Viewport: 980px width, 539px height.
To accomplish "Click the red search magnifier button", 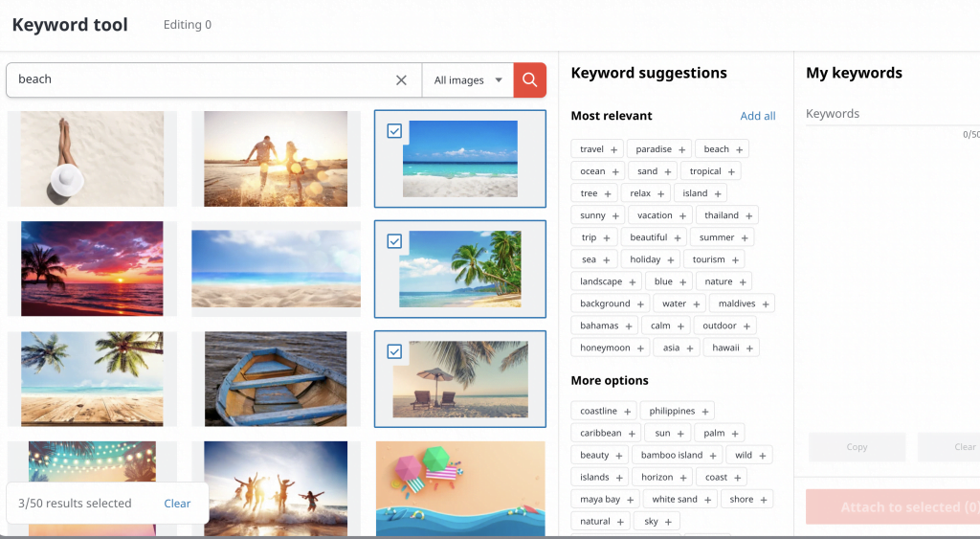I will click(x=529, y=79).
